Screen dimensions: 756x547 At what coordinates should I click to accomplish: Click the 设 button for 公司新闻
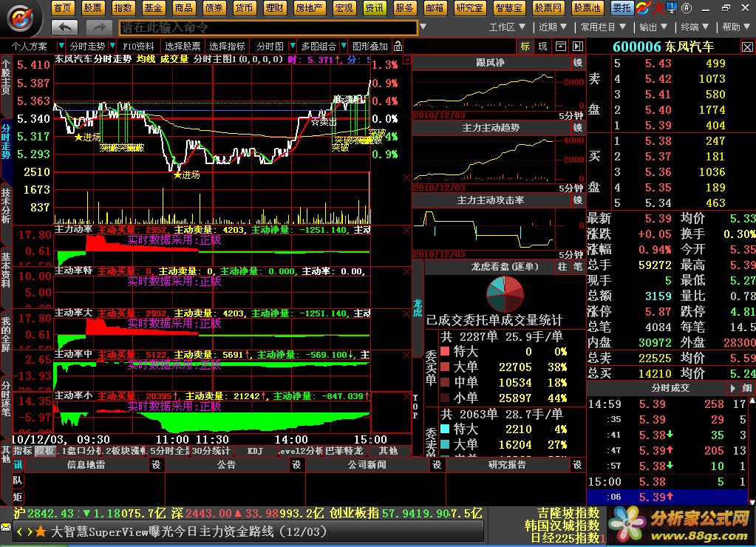point(437,465)
